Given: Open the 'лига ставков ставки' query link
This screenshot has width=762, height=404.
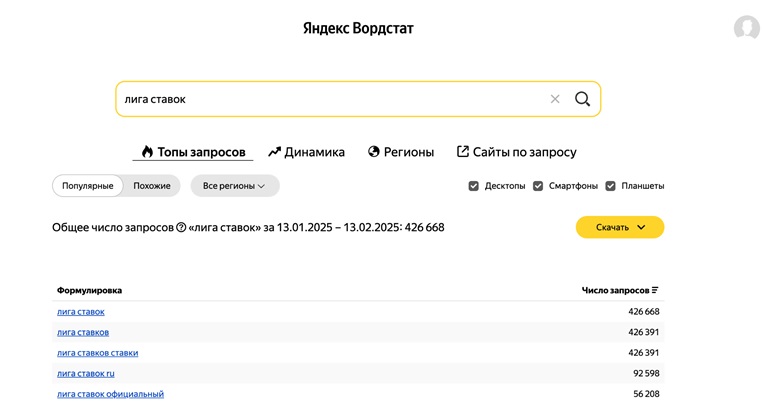Looking at the screenshot, I should [x=98, y=353].
